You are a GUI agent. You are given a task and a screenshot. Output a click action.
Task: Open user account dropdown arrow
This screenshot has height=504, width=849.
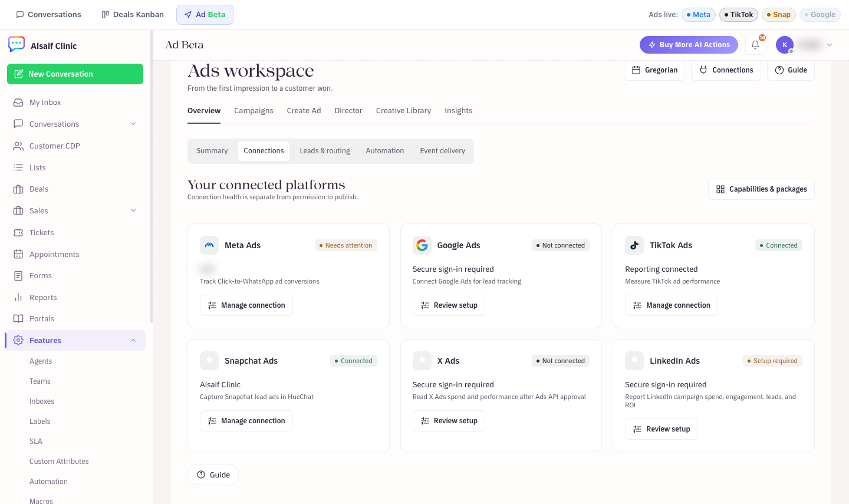(830, 45)
